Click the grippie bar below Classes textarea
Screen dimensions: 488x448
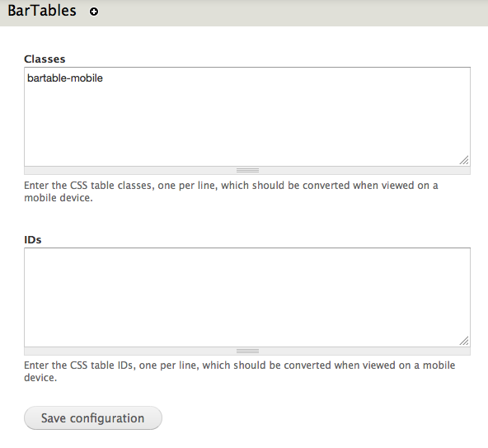click(x=247, y=171)
